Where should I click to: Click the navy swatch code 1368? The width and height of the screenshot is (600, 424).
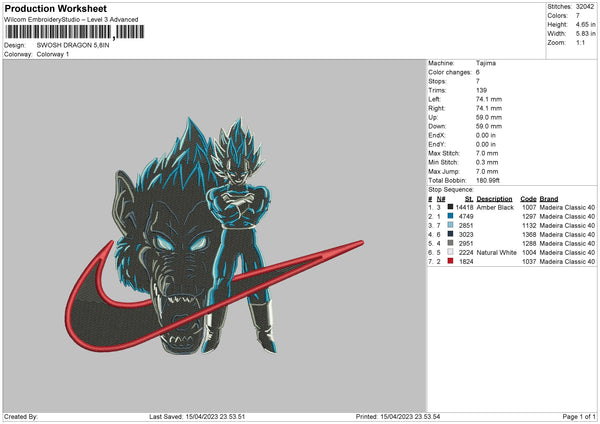pyautogui.click(x=450, y=234)
